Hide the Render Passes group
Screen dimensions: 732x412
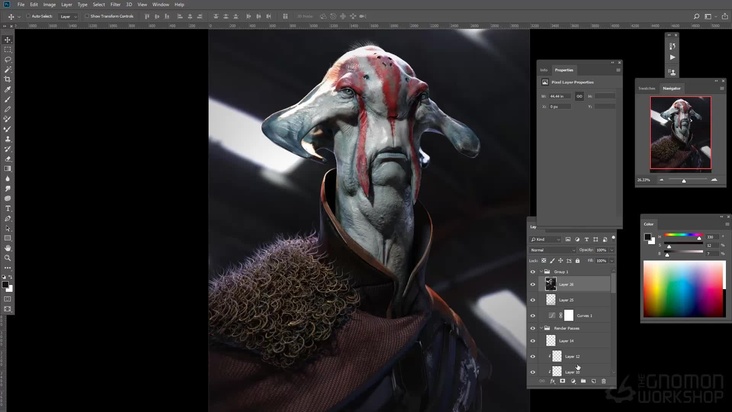533,328
